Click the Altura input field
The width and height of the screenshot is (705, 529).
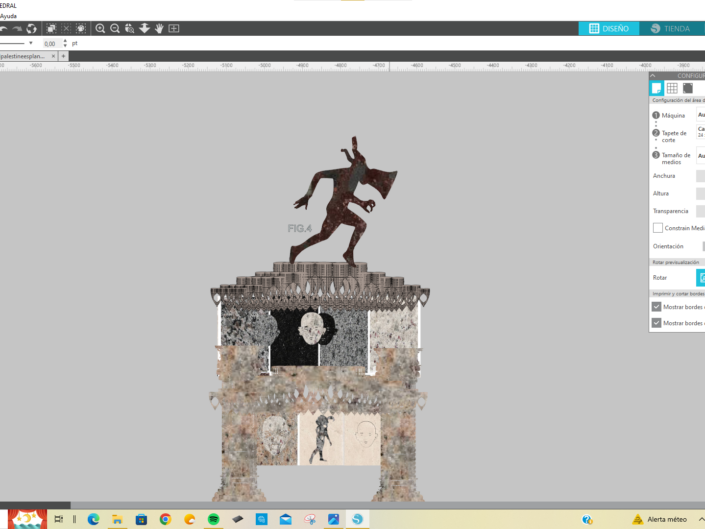701,194
